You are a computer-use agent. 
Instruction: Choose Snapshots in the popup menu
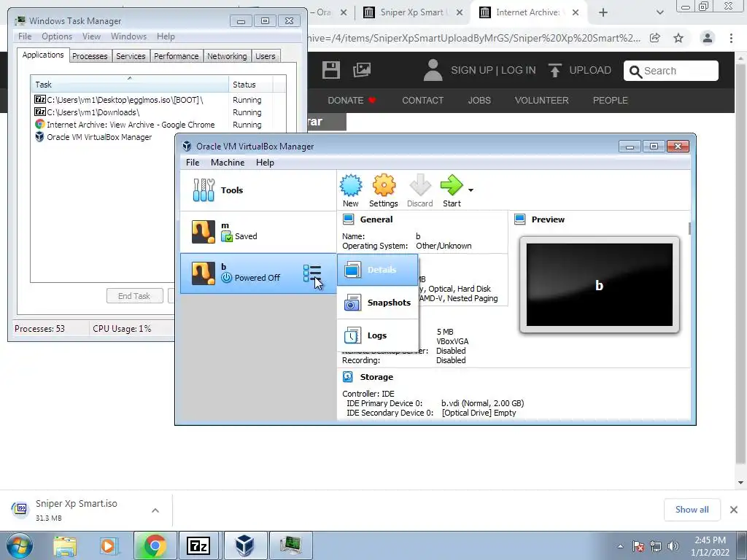coord(377,303)
